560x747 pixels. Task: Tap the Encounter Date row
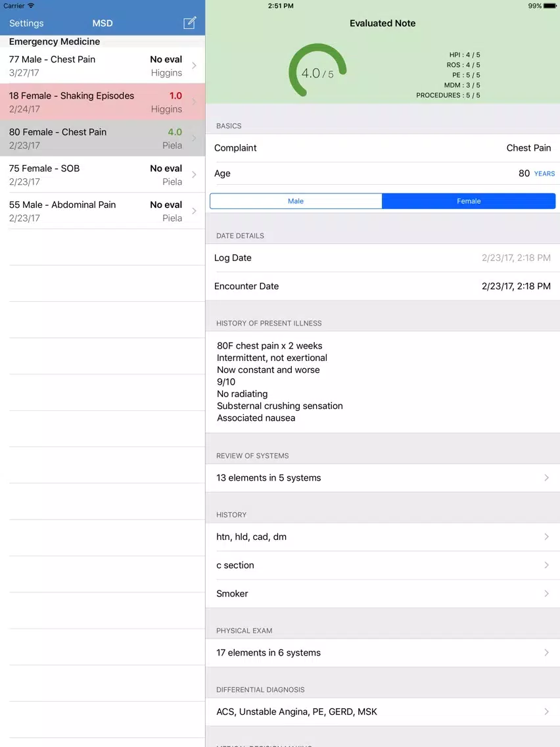[383, 286]
